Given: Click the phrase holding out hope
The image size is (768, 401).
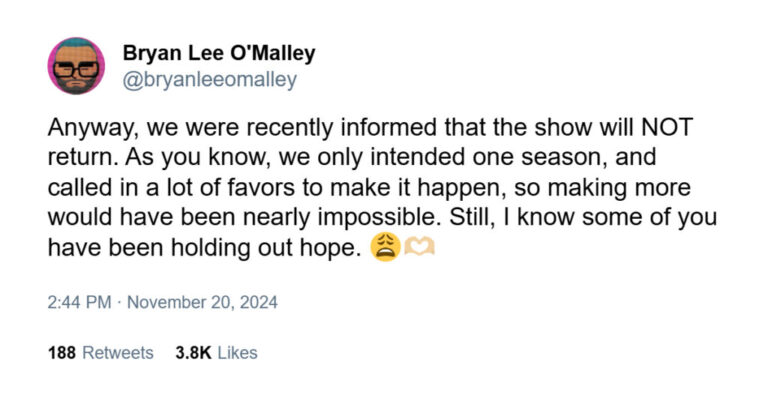Looking at the screenshot, I should pyautogui.click(x=266, y=248).
